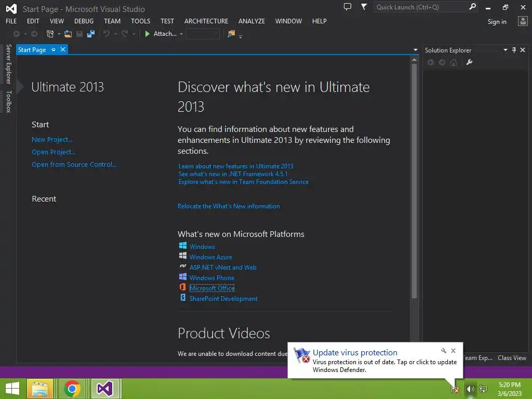Switch to the Class View tab
Image resolution: width=532 pixels, height=399 pixels.
tap(512, 358)
